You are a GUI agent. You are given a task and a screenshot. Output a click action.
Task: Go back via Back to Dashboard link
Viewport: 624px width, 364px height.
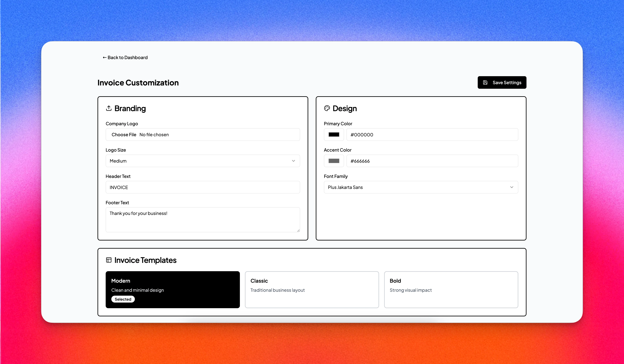(125, 57)
